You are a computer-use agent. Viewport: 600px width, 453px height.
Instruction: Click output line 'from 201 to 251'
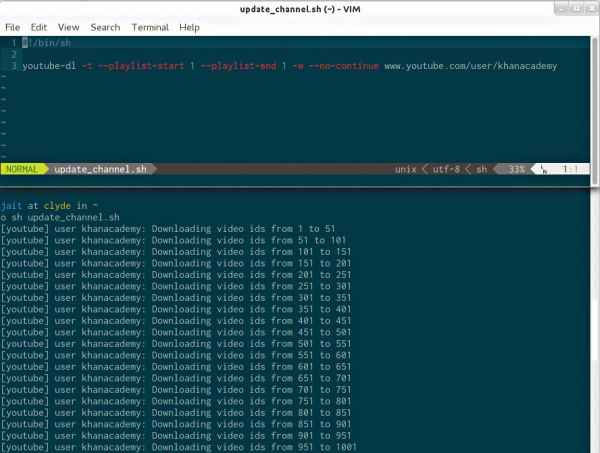(176, 275)
